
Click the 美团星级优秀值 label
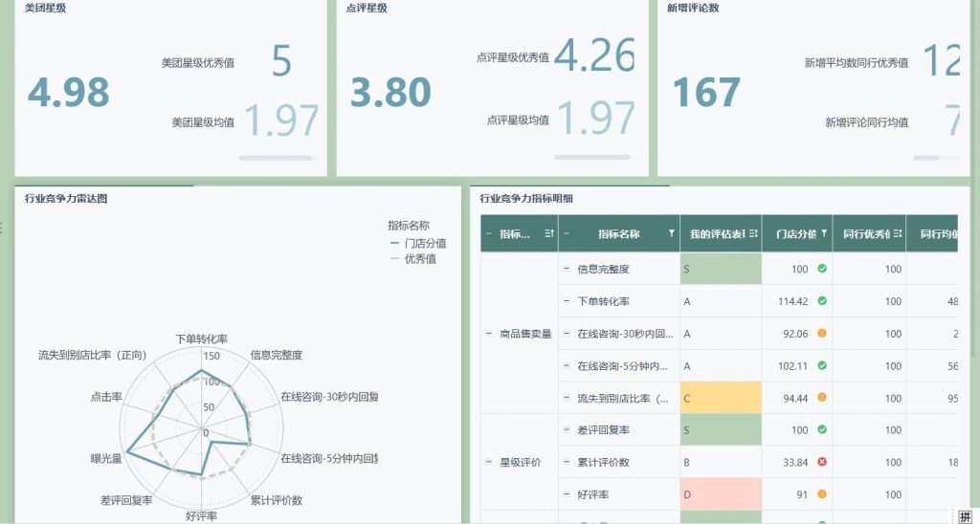(197, 62)
